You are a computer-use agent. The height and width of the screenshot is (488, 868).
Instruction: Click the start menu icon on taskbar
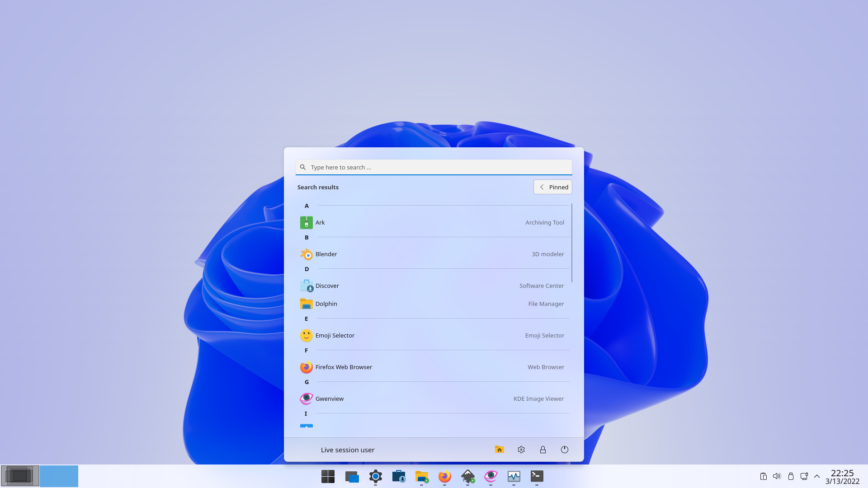pyautogui.click(x=328, y=476)
